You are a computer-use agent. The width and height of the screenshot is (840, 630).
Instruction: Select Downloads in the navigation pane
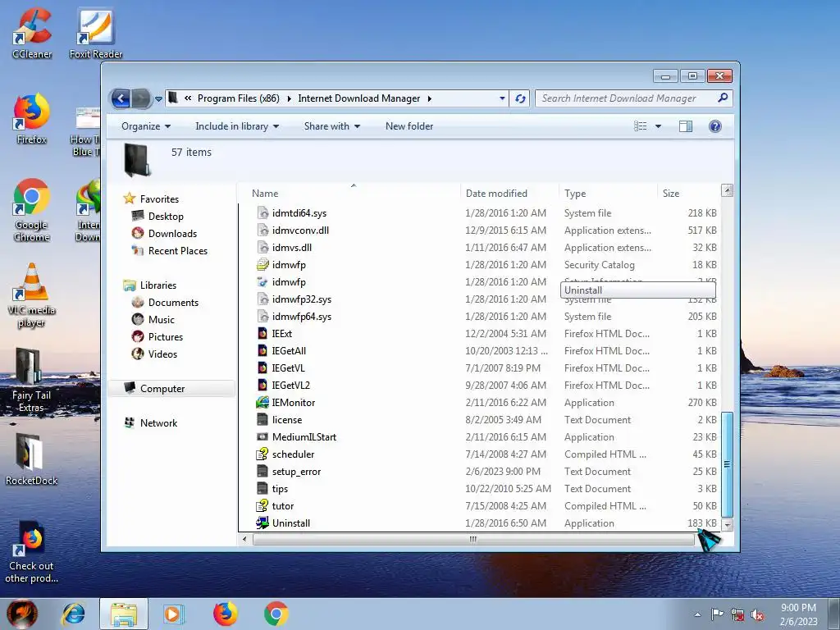click(x=172, y=234)
